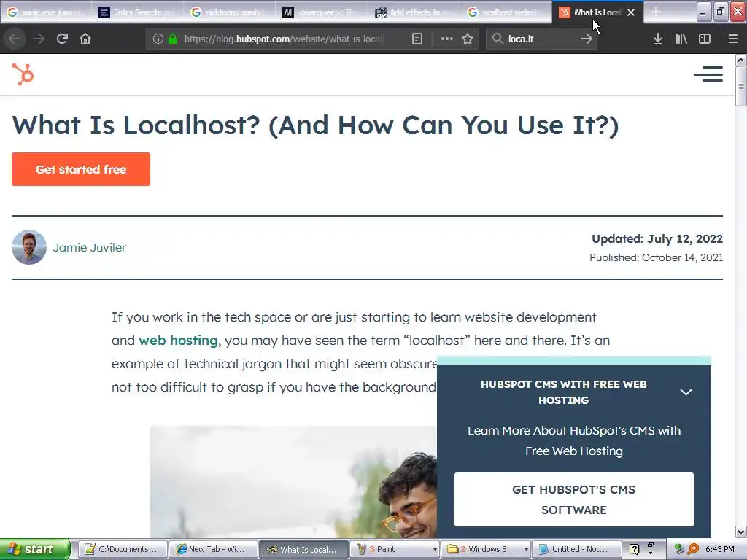Click the What Is Localhost article heading
Image resolution: width=747 pixels, height=560 pixels.
pos(315,125)
